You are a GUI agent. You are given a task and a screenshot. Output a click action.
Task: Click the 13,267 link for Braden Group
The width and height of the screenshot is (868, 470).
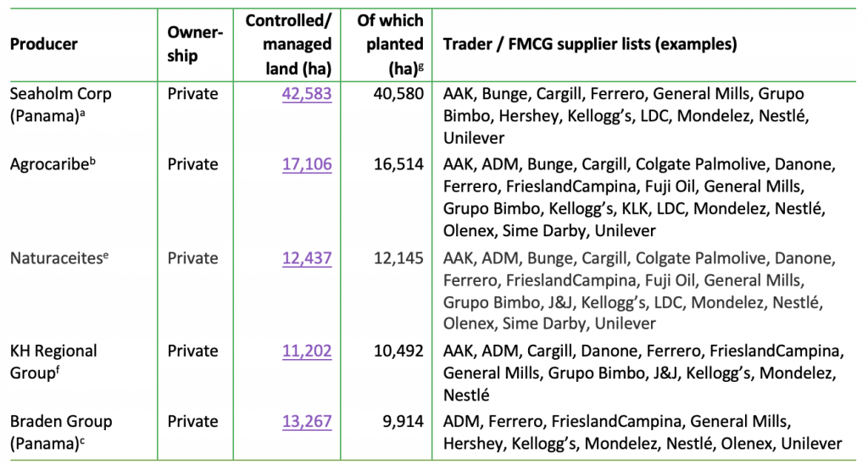(x=307, y=421)
